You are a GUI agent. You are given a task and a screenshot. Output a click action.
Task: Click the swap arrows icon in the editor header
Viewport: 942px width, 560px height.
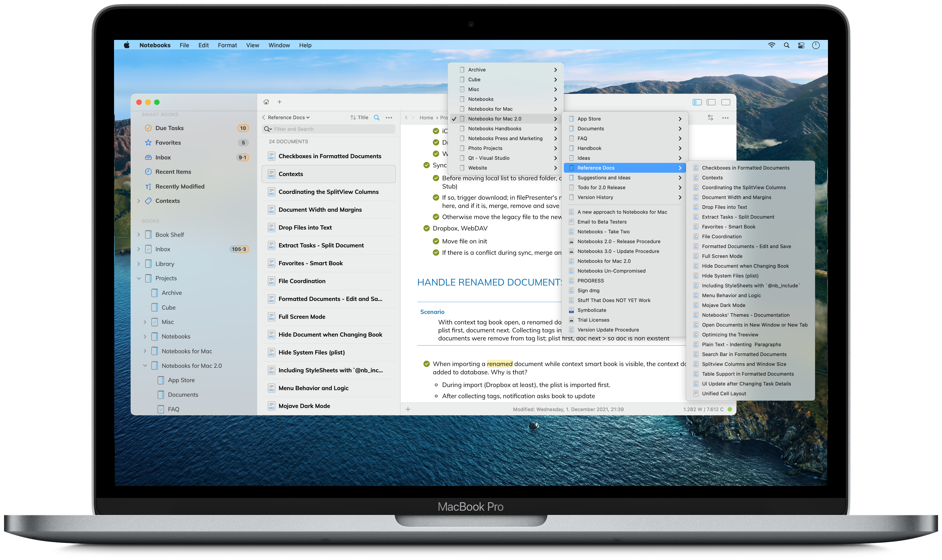710,118
